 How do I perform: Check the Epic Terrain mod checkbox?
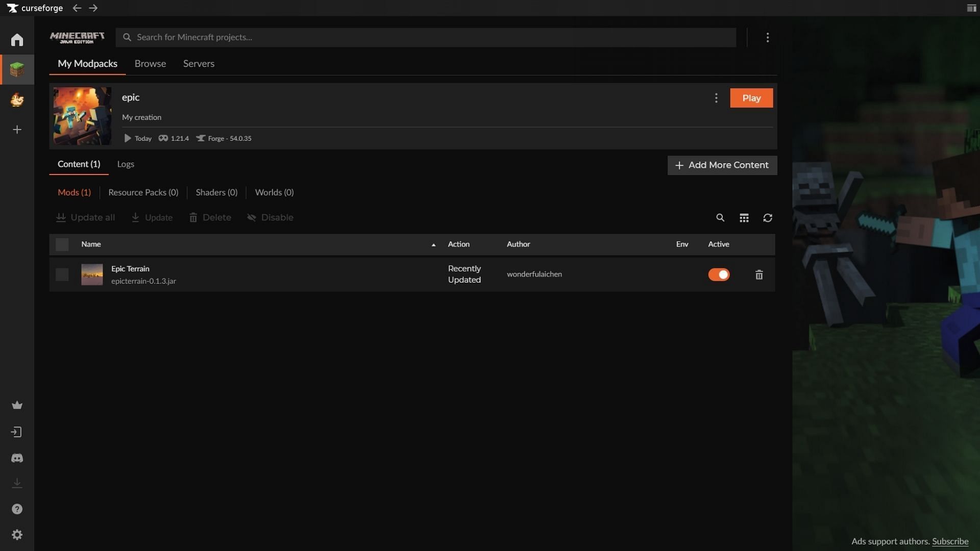coord(61,274)
